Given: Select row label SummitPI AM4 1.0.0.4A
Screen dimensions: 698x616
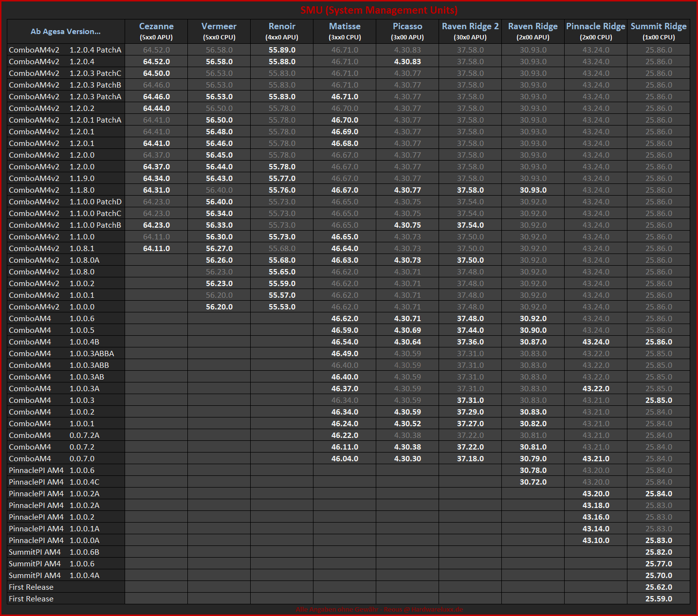Looking at the screenshot, I should pyautogui.click(x=66, y=575).
